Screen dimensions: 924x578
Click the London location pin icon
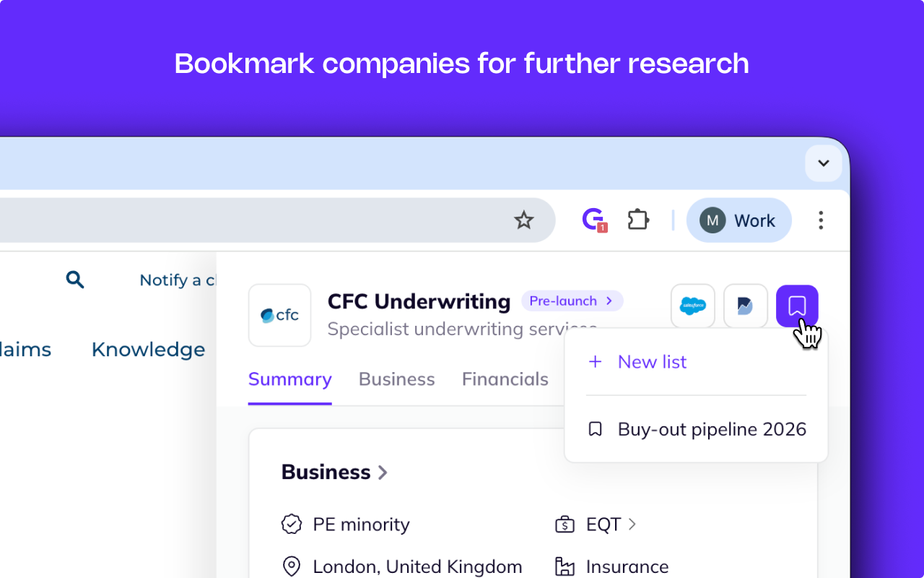click(x=292, y=566)
